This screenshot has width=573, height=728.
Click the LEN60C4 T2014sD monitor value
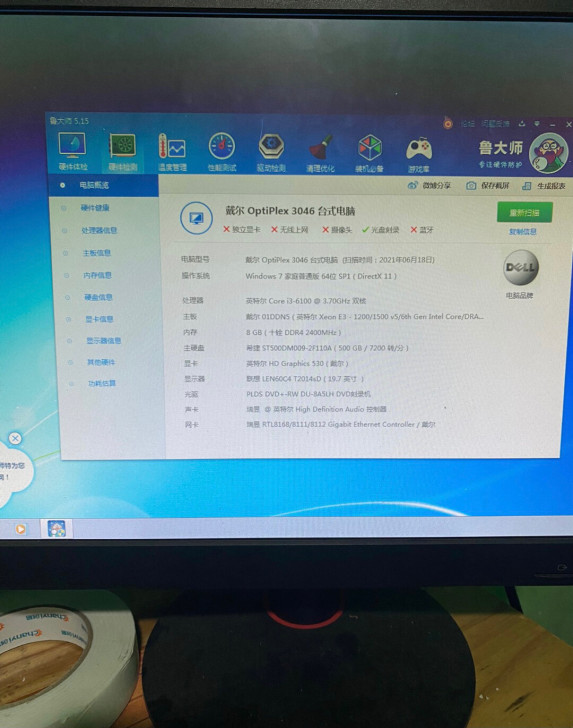(x=305, y=379)
